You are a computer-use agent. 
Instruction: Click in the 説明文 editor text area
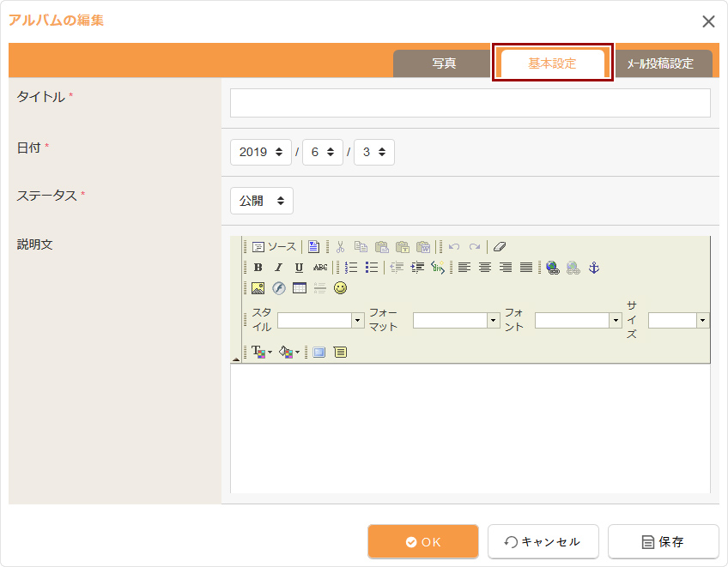470,428
